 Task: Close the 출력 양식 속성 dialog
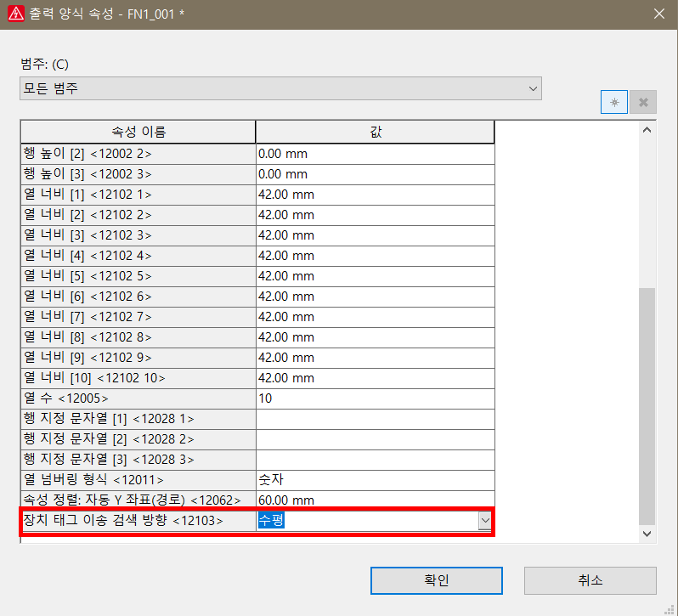click(659, 14)
